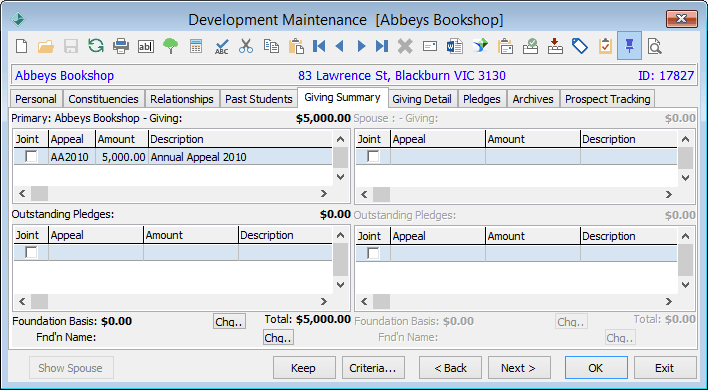Open the Archives tab
This screenshot has height=390, width=708.
click(x=533, y=99)
